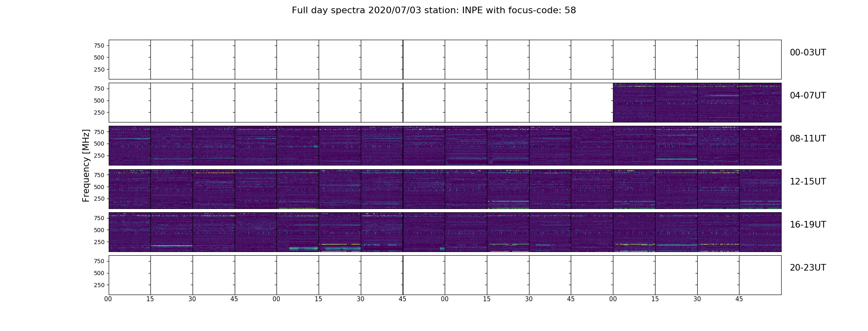
Task: Click the 750 tick label of the 04-07UT row
Action: pos(99,89)
